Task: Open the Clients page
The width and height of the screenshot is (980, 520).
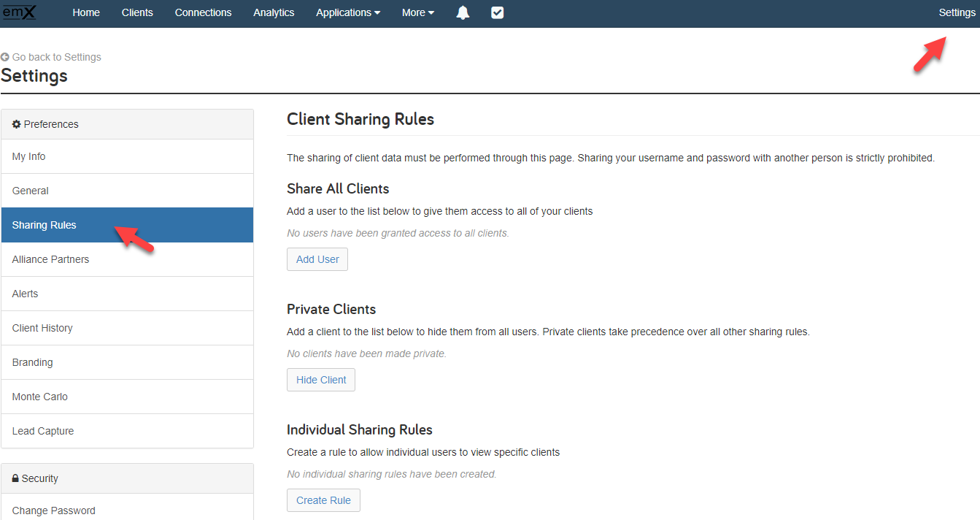Action: click(137, 12)
